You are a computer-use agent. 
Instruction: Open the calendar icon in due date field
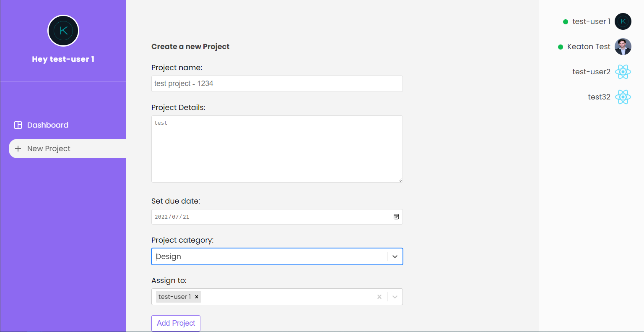click(x=396, y=217)
